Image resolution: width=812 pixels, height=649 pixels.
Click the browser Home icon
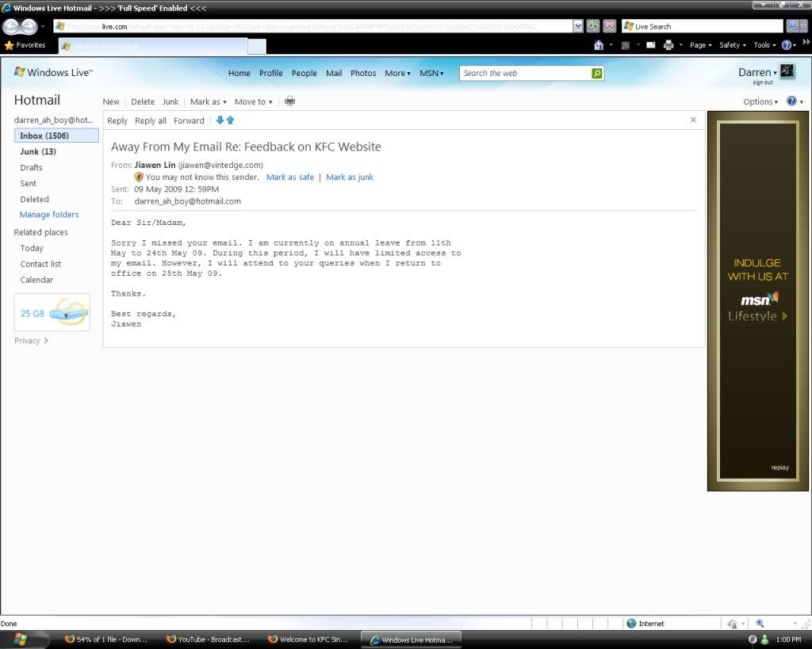click(599, 45)
